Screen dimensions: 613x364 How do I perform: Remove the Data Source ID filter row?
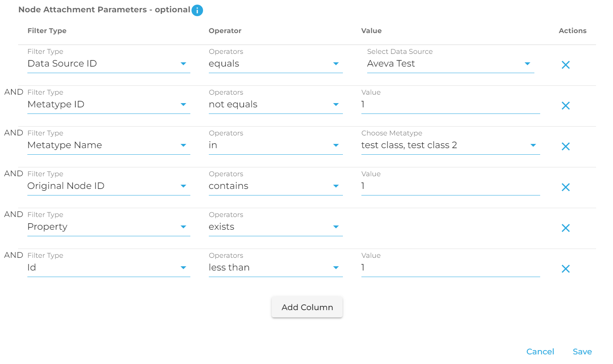click(x=566, y=65)
